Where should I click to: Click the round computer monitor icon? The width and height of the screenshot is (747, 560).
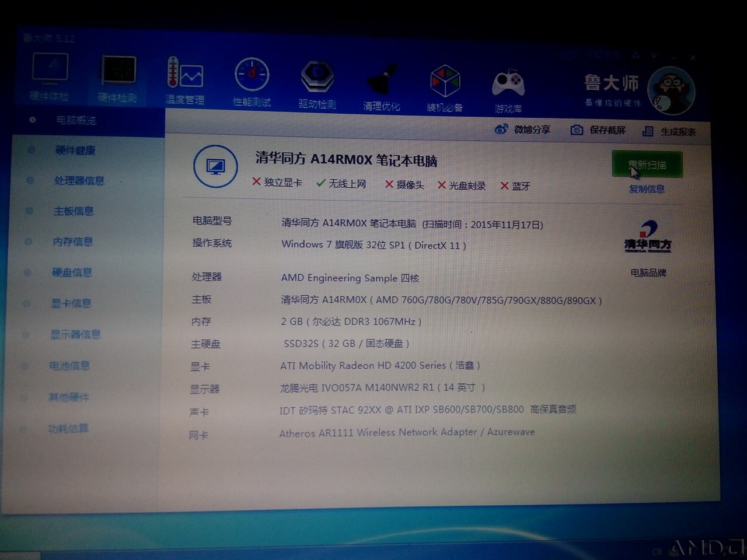pos(215,167)
